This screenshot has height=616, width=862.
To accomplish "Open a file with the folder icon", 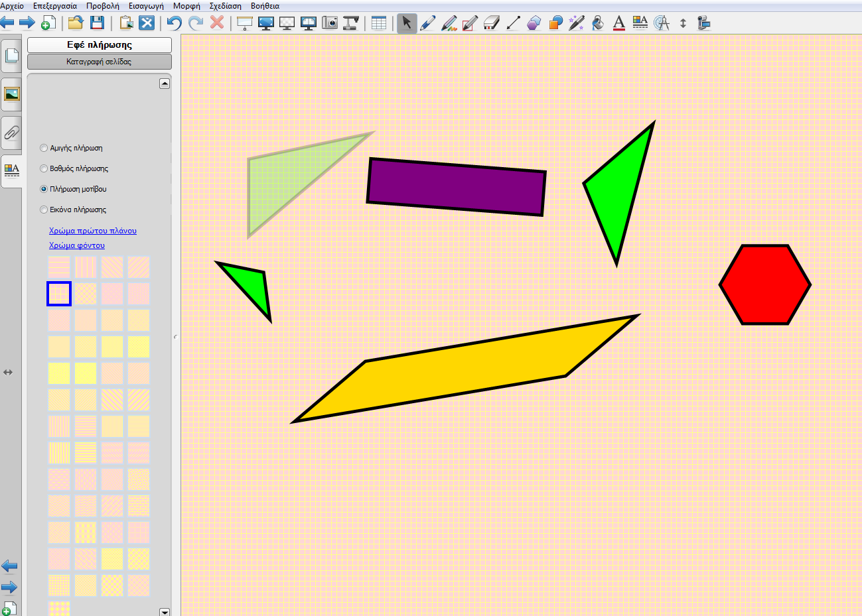I will [x=76, y=23].
